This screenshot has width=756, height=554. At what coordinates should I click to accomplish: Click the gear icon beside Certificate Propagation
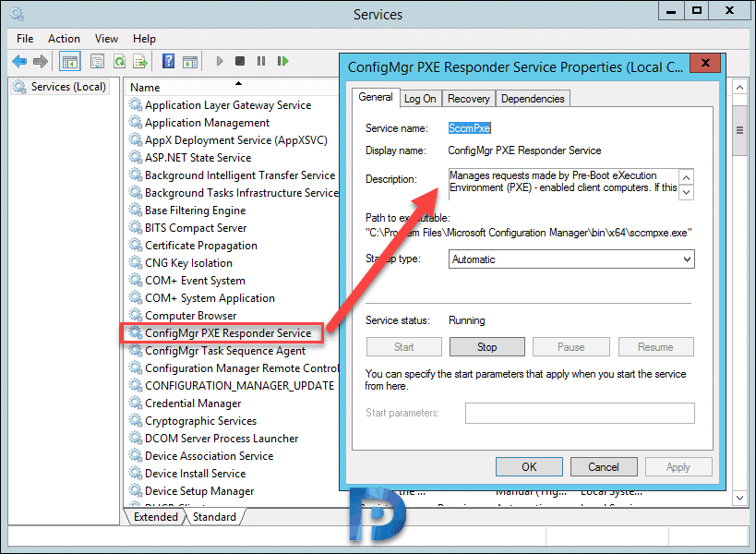136,246
